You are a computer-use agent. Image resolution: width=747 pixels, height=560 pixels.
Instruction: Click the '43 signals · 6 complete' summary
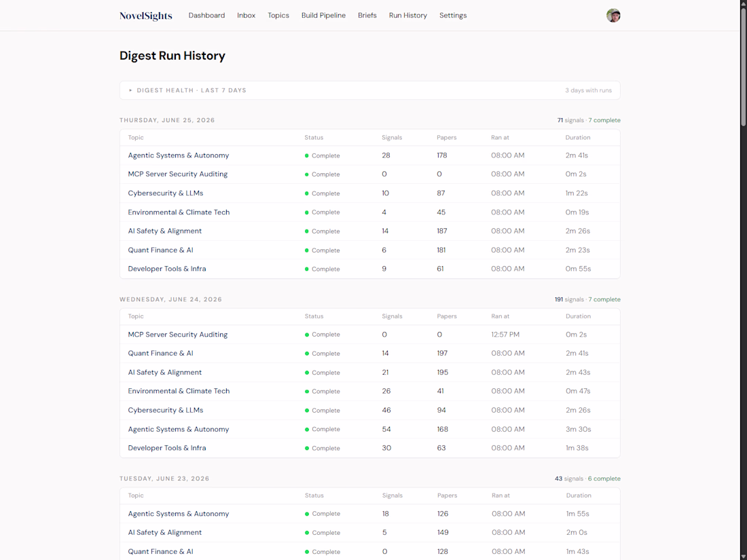587,479
